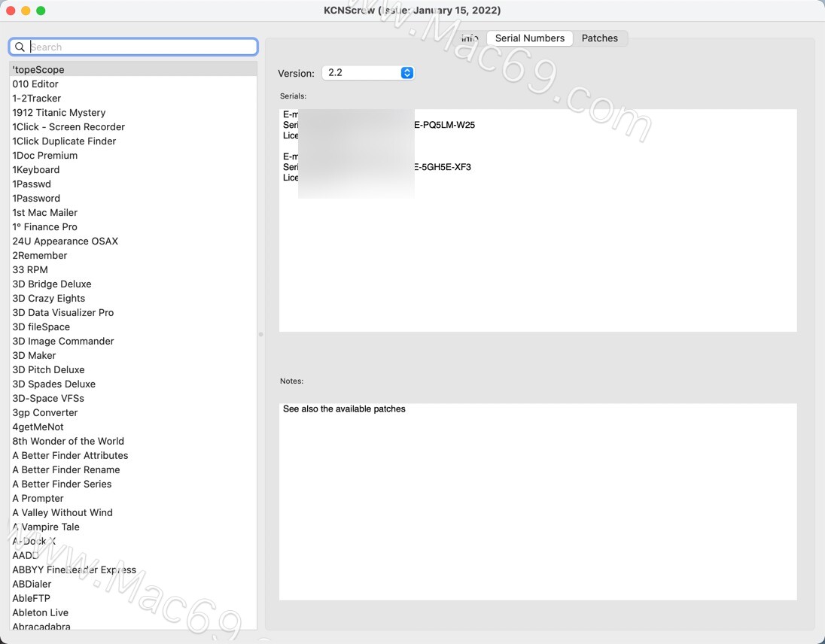Select '1Password' in the application list
This screenshot has width=825, height=644.
coord(36,198)
